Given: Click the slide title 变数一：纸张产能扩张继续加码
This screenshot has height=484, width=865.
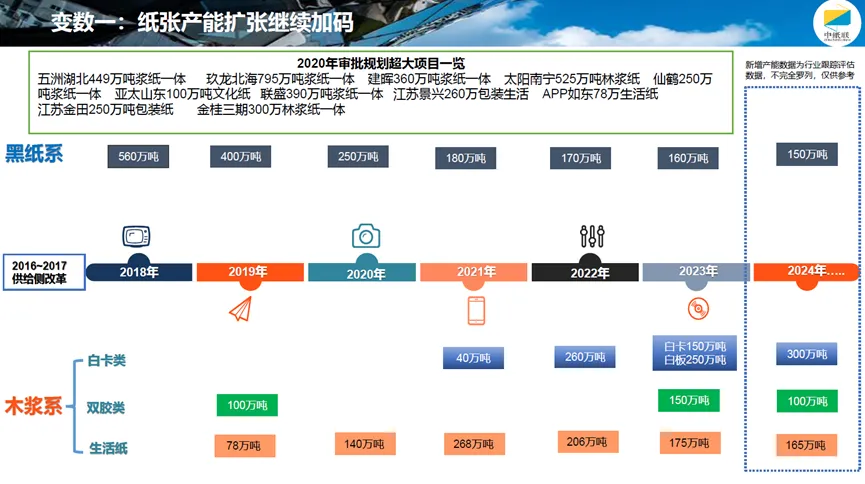Looking at the screenshot, I should click(202, 23).
